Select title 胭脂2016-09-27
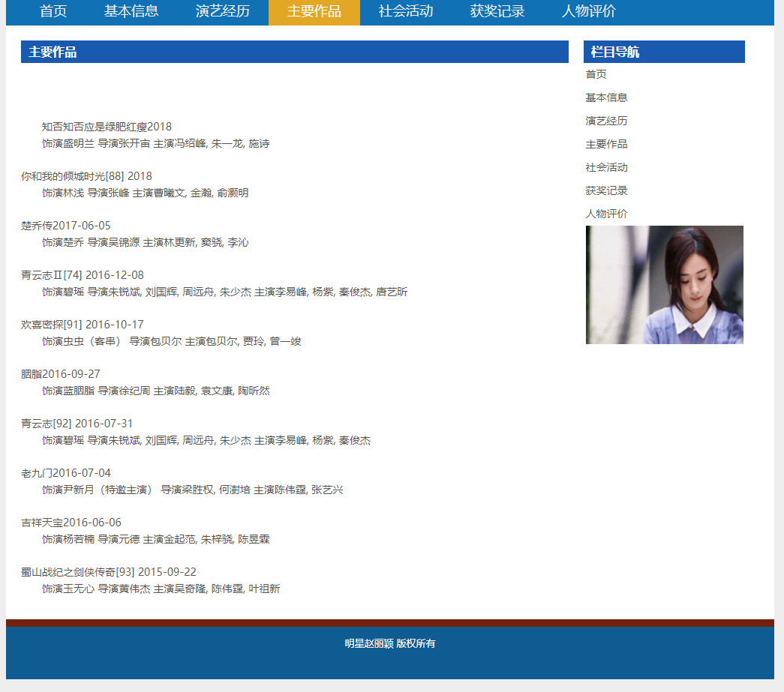The height and width of the screenshot is (692, 784). (x=61, y=374)
